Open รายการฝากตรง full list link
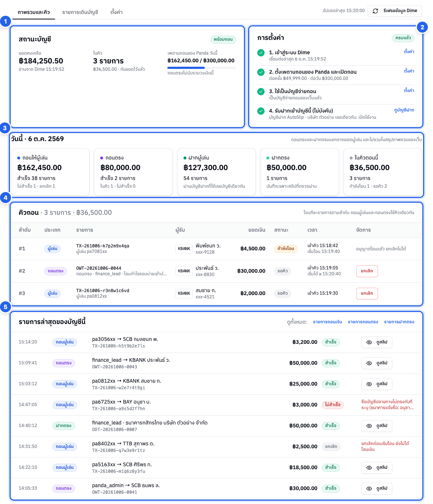Image resolution: width=433 pixels, height=504 pixels. (x=399, y=322)
